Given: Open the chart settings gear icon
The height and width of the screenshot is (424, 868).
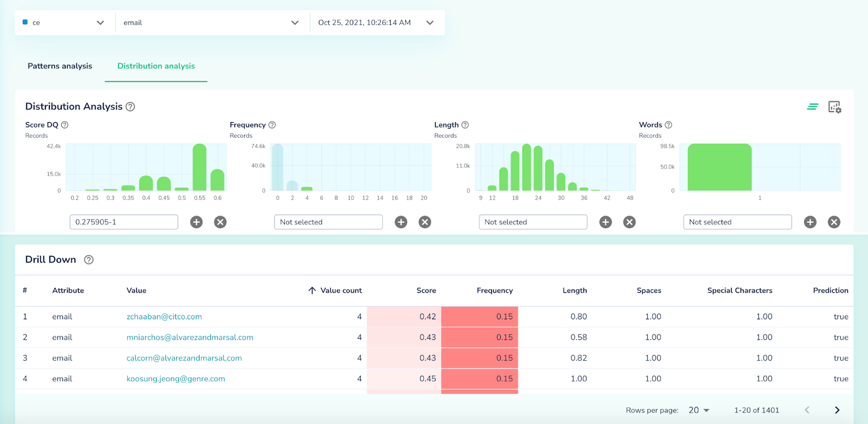Looking at the screenshot, I should [834, 107].
